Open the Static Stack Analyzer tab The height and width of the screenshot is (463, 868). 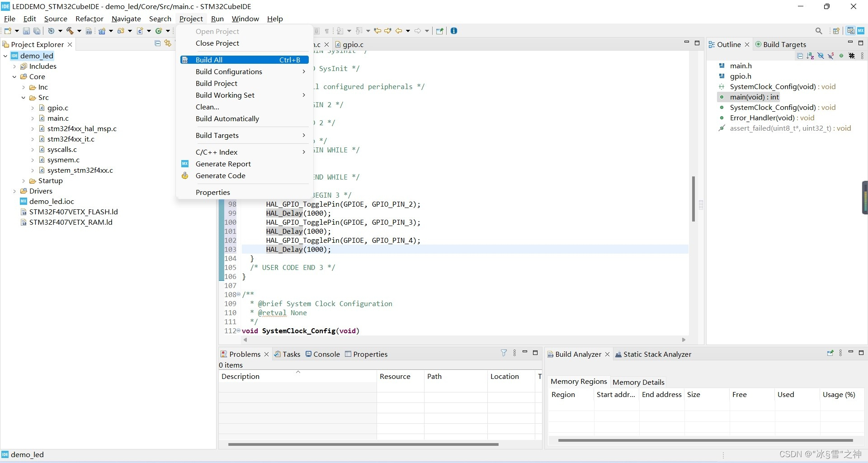[653, 354]
